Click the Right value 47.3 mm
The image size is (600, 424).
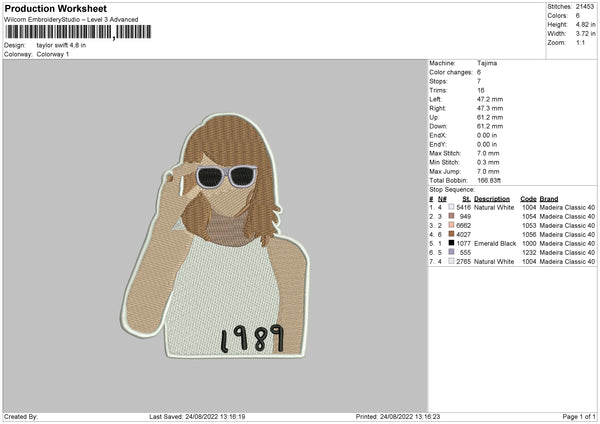[x=490, y=108]
